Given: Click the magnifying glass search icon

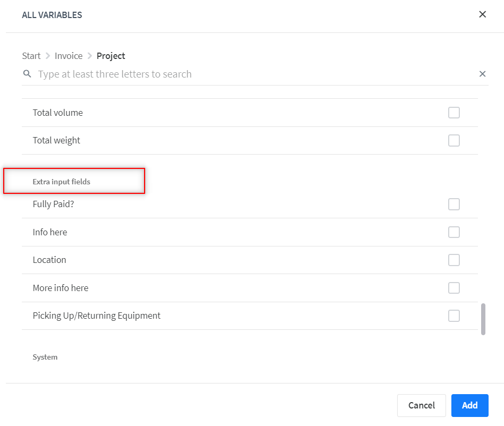Looking at the screenshot, I should coord(27,74).
